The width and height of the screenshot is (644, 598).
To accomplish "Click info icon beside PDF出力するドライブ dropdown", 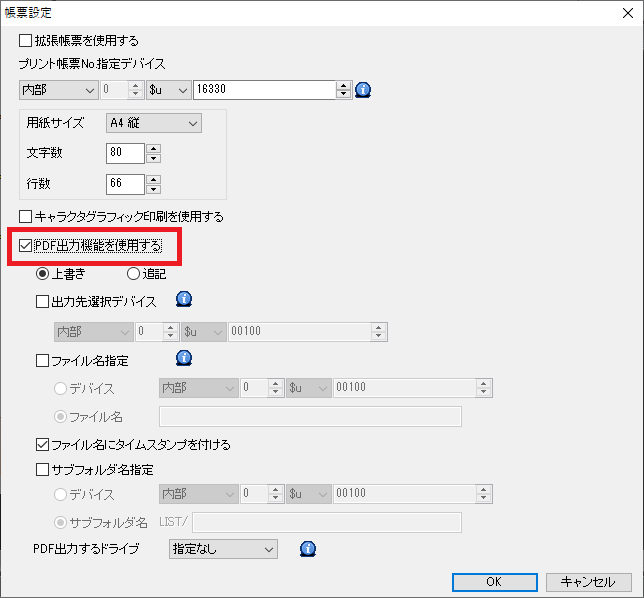I will click(308, 548).
